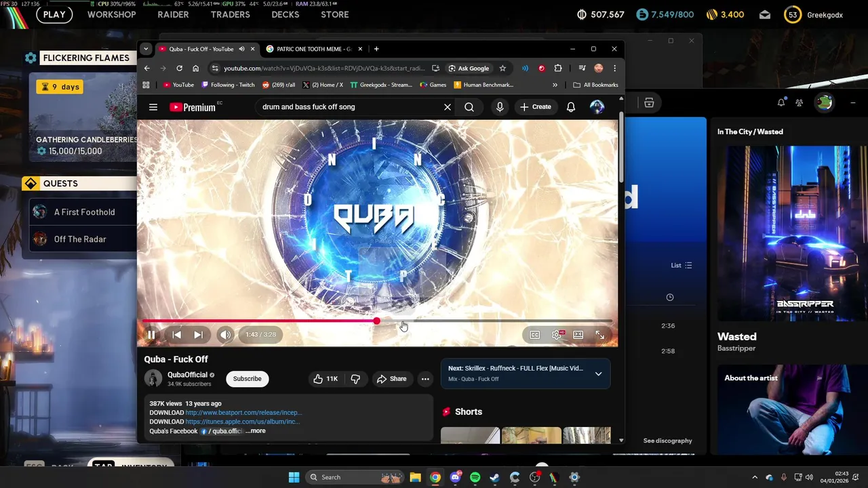Reload the YouTube page
The image size is (868, 488).
[179, 68]
